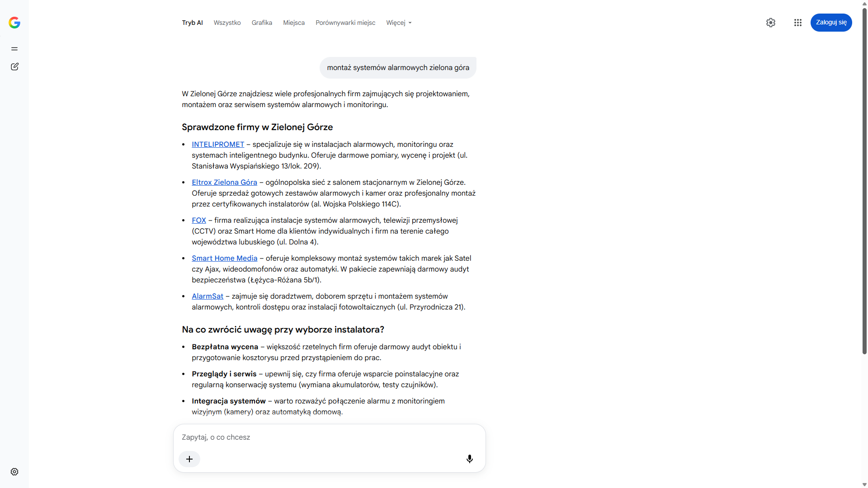Click bold text 'Przeglądy i serwis'
This screenshot has width=868, height=488.
[224, 374]
